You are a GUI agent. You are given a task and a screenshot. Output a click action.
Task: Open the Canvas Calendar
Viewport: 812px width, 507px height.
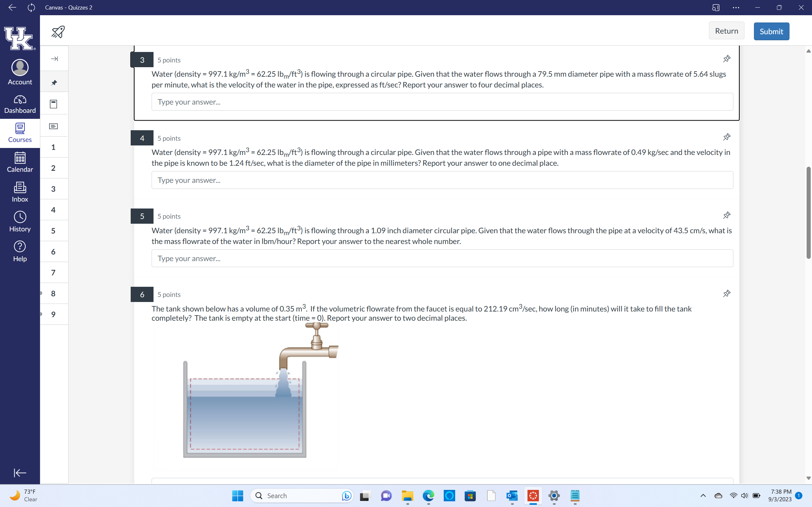coord(20,162)
